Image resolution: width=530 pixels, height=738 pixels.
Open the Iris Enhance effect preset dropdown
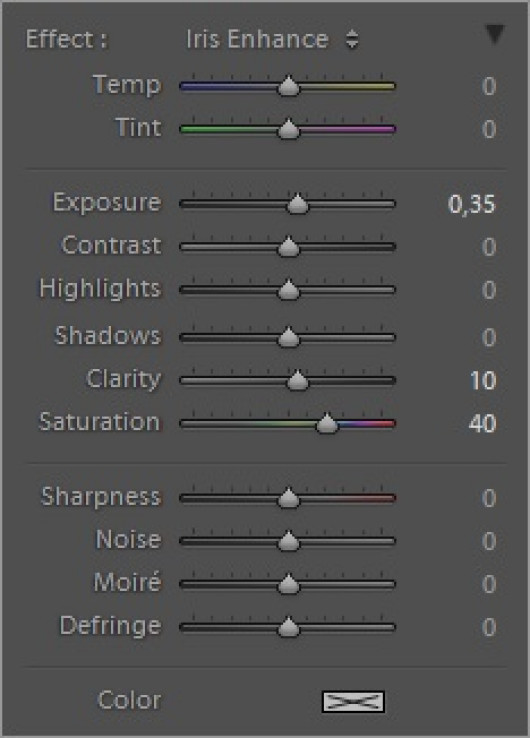click(272, 39)
